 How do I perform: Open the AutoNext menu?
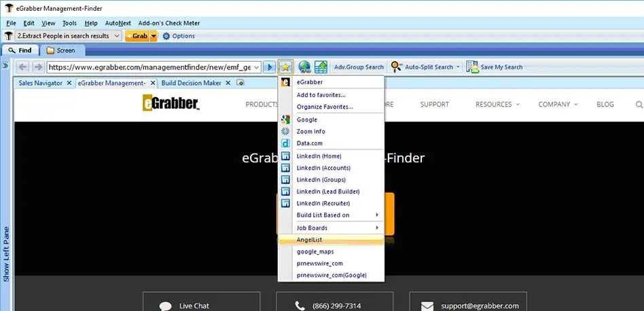point(118,23)
